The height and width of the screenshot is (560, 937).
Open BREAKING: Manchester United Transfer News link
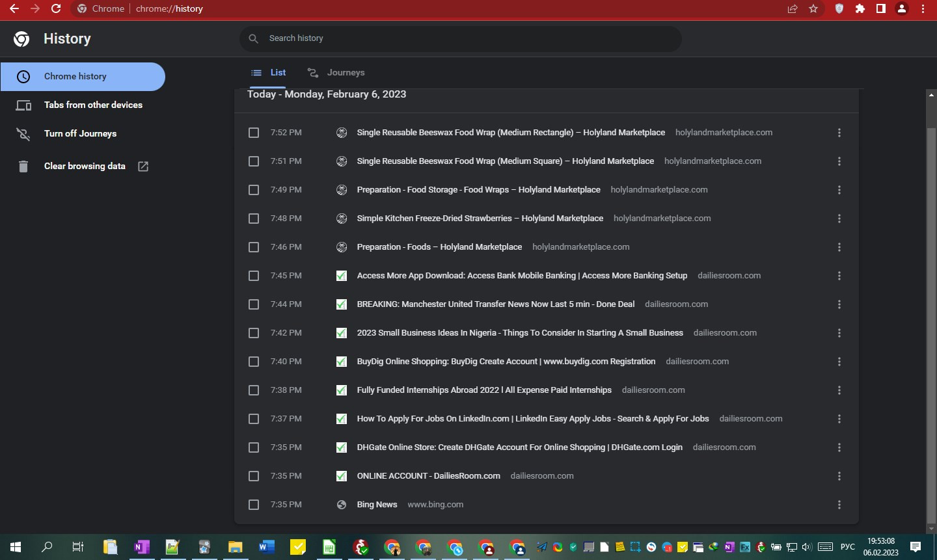click(496, 304)
